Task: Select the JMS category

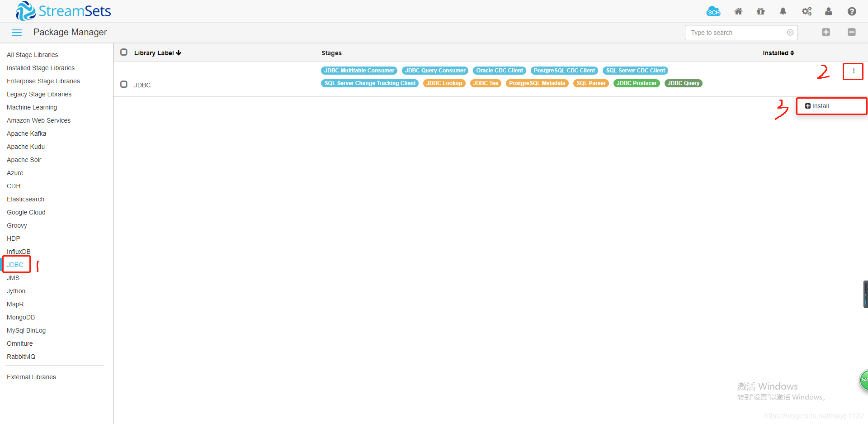Action: click(x=13, y=278)
